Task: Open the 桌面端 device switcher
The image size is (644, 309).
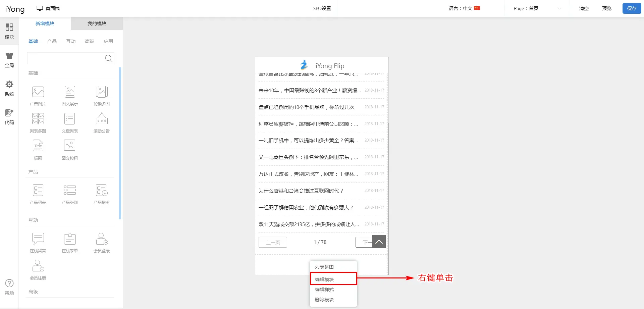Action: (x=48, y=8)
